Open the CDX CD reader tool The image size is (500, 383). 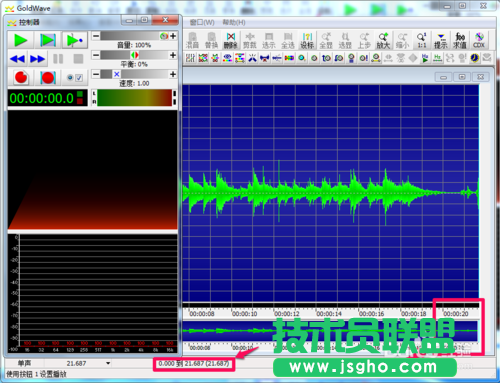click(x=479, y=40)
